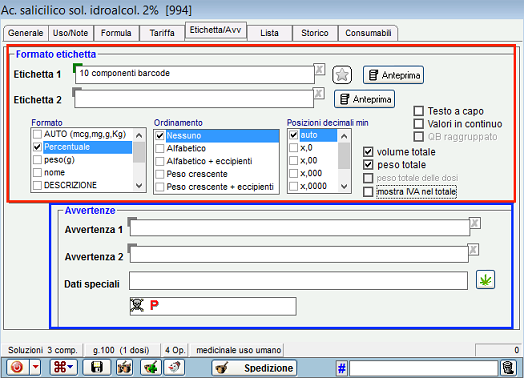Toggle the Nessuno ordering checkbox
This screenshot has height=378, width=524.
click(160, 136)
